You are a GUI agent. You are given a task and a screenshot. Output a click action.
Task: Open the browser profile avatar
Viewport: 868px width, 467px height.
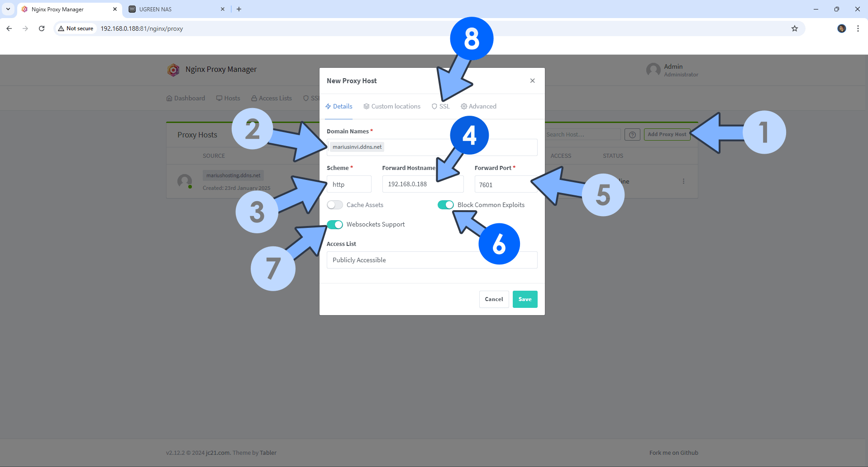point(841,28)
